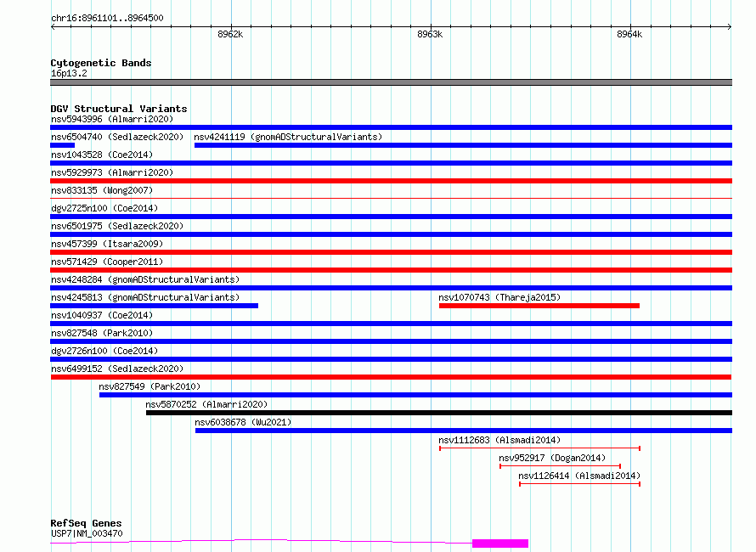Click the nsv6504740 (Sedlazeck2020) label
Viewport: 756px width, 552px height.
pos(117,137)
